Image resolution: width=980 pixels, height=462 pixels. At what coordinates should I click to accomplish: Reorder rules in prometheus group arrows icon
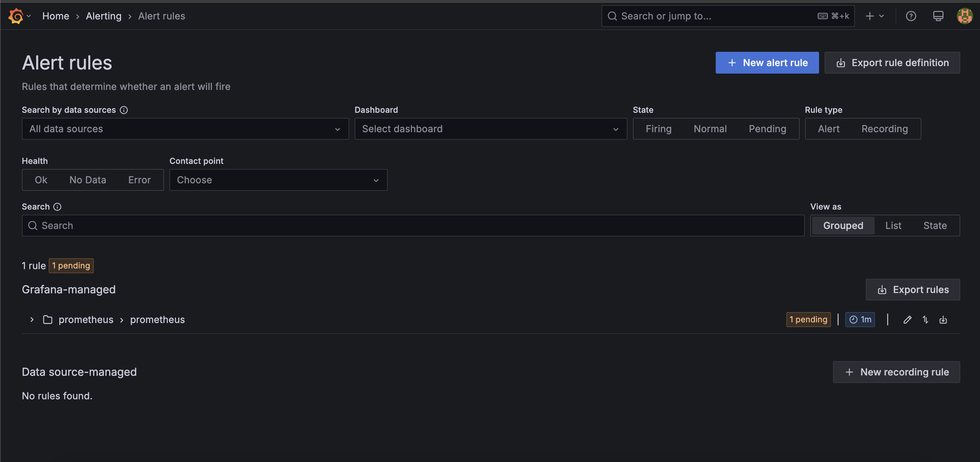tap(925, 320)
